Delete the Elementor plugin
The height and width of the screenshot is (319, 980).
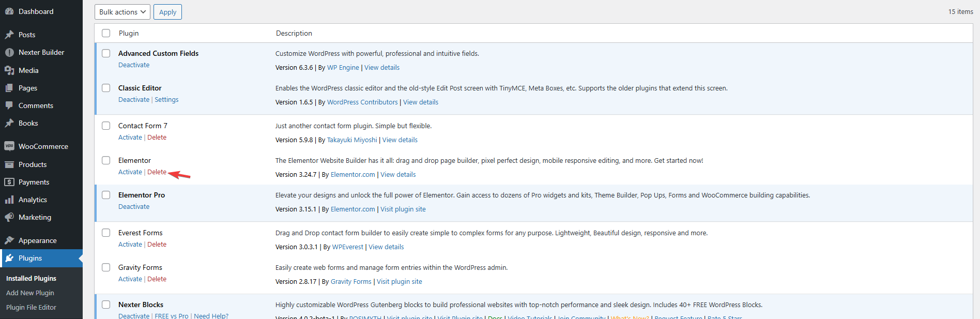pos(157,172)
